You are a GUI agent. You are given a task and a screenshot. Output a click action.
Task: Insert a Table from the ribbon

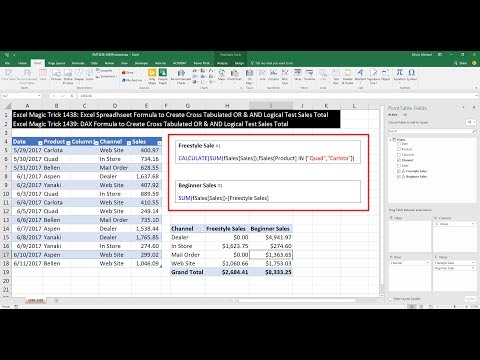pos(43,75)
